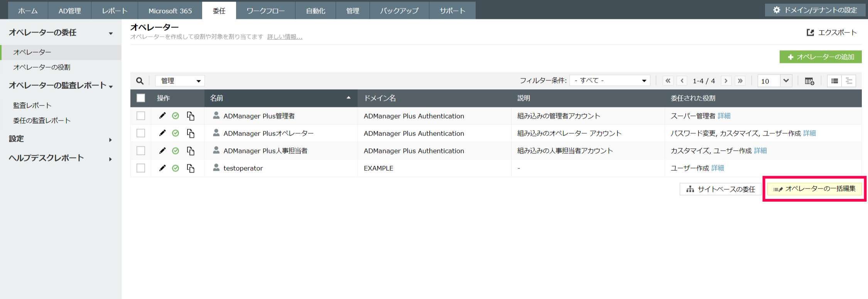Select the testoperator row checkbox
This screenshot has width=868, height=299.
click(x=141, y=168)
